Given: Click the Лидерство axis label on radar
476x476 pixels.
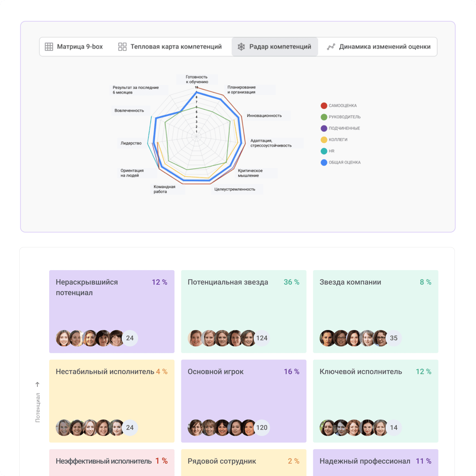Looking at the screenshot, I should coord(131,143).
